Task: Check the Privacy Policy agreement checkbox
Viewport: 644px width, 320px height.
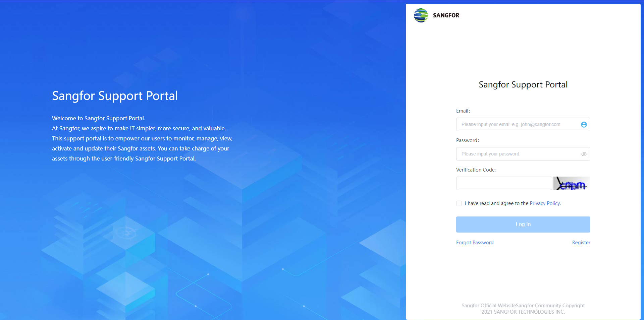Action: pos(459,203)
